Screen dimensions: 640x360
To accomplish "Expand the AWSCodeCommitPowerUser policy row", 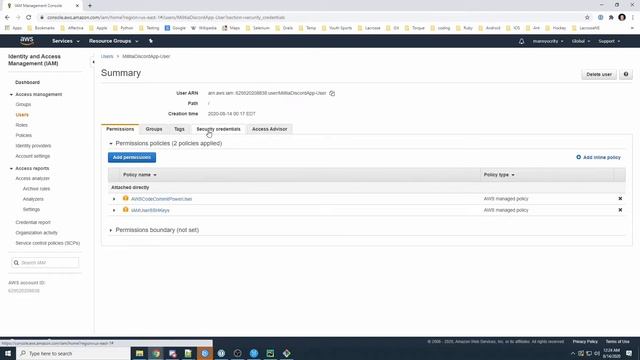I will 114,199.
